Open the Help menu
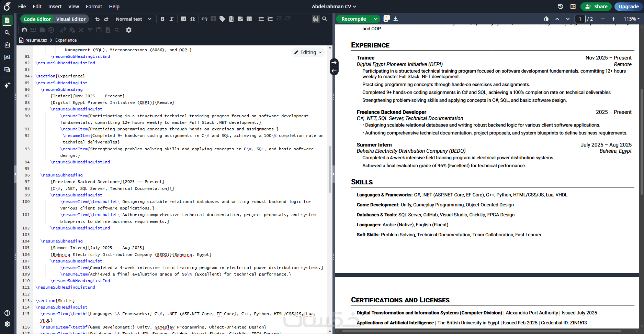 click(x=114, y=7)
